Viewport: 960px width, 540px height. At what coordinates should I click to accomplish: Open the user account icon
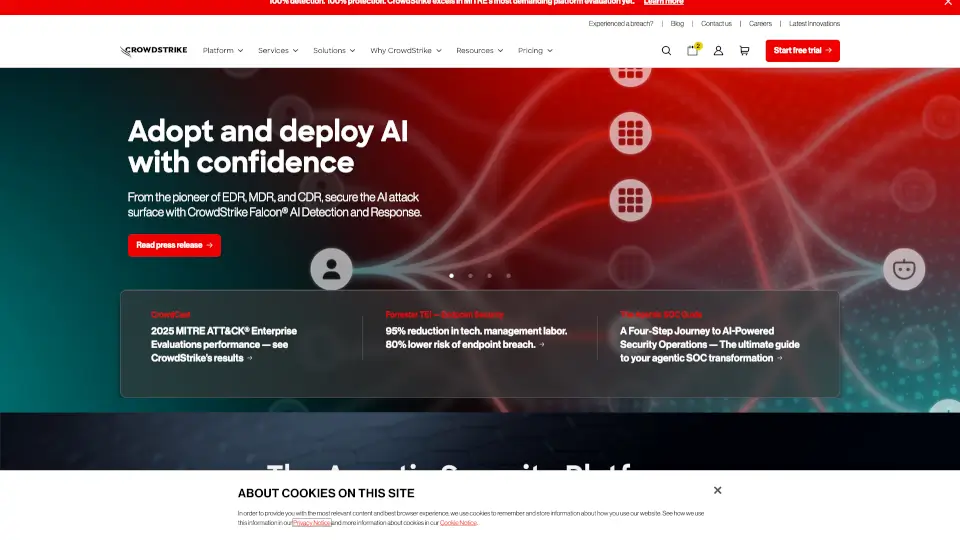pyautogui.click(x=718, y=51)
